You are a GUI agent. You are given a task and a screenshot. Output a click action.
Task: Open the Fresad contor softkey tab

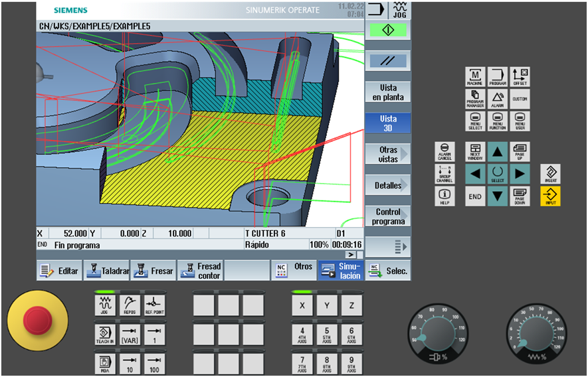tap(200, 271)
